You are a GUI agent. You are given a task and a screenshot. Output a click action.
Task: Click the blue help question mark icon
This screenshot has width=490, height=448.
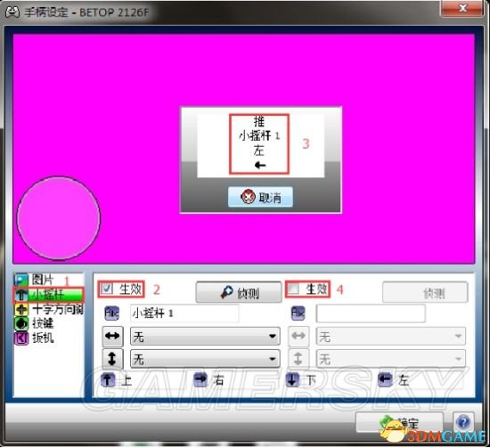point(463,422)
